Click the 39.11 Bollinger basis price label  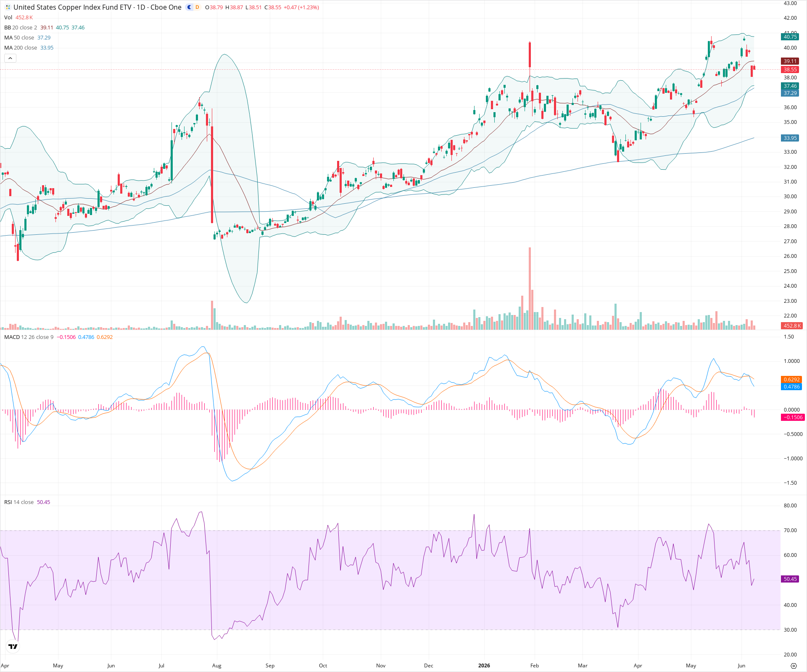(x=790, y=61)
